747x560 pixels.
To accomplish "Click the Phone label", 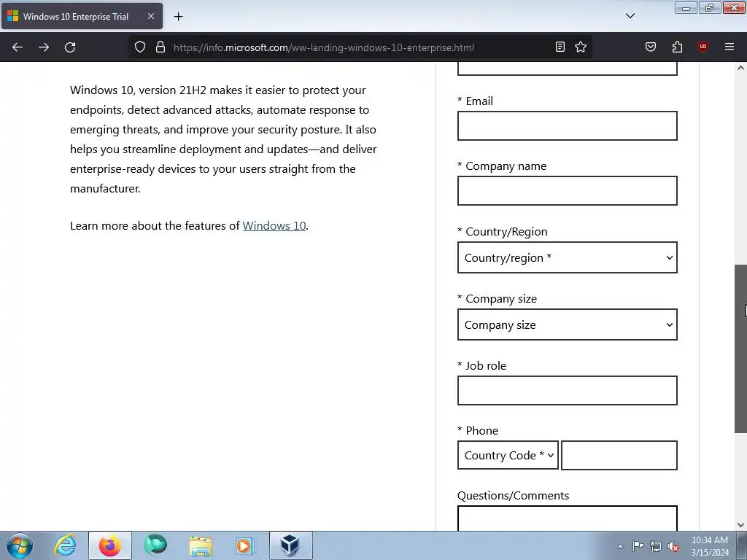I will point(478,430).
